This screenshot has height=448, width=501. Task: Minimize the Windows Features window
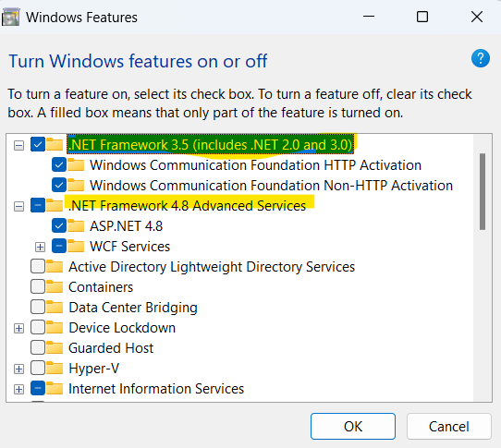point(369,17)
